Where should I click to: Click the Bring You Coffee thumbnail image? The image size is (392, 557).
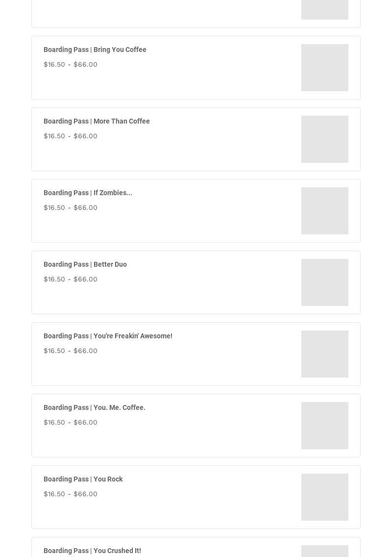click(x=325, y=68)
